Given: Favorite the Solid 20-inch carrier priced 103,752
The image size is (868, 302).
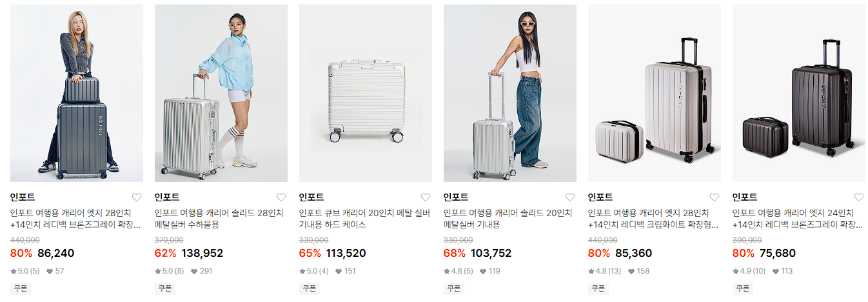Looking at the screenshot, I should tap(569, 197).
